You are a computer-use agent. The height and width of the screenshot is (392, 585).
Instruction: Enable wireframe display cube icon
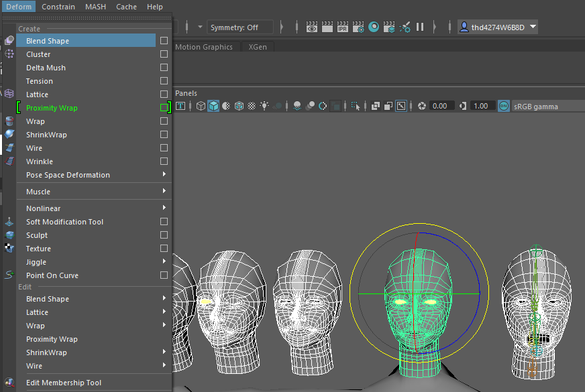click(201, 106)
